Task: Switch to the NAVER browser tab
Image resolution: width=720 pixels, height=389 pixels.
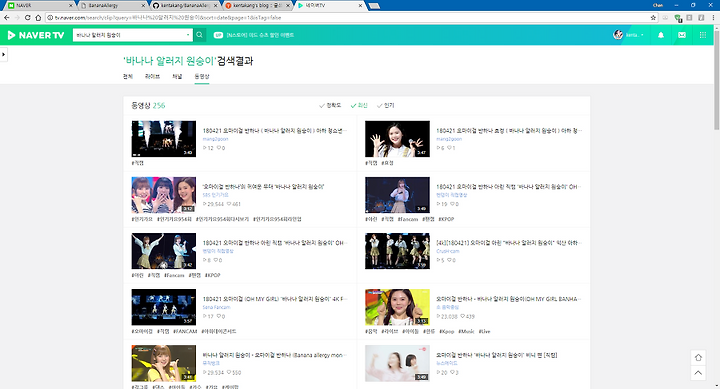Action: (39, 6)
